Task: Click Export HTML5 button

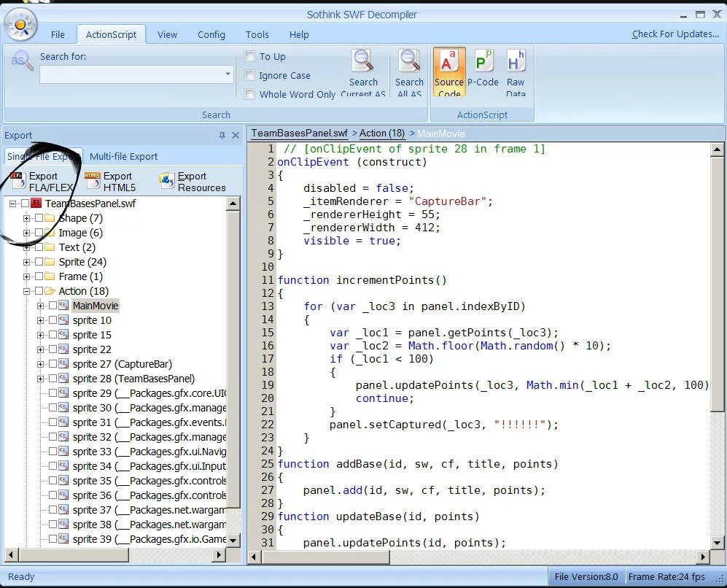Action: point(111,182)
